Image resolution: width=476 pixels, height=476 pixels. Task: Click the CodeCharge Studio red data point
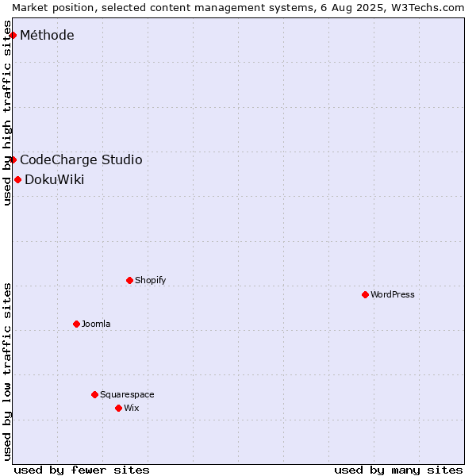[x=13, y=159]
